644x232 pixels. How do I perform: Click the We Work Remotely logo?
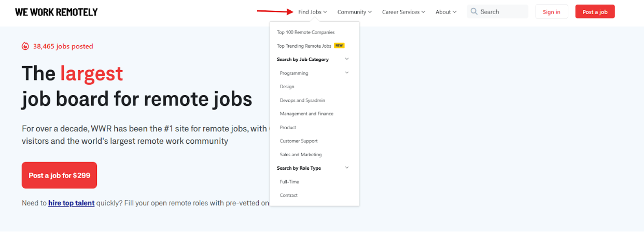(56, 12)
